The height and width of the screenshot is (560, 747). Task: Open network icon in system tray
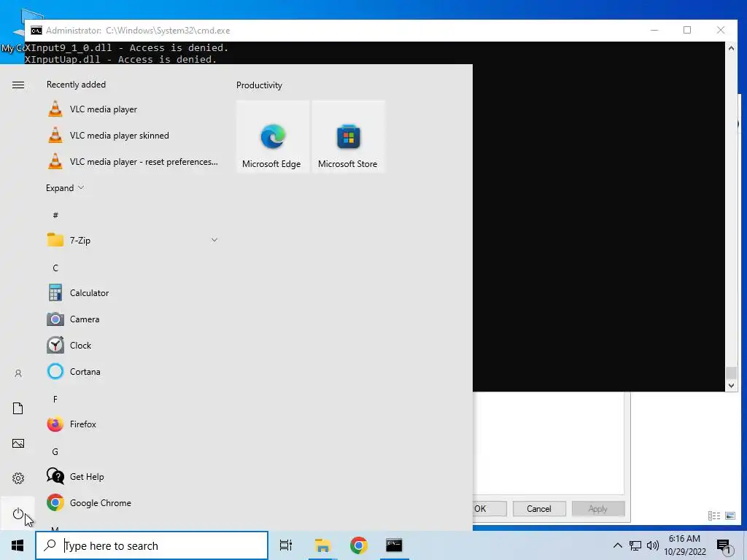(x=635, y=545)
